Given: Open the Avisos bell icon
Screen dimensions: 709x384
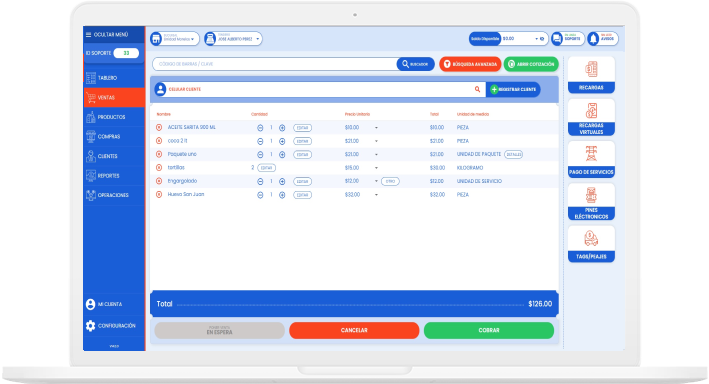Looking at the screenshot, I should [x=593, y=39].
